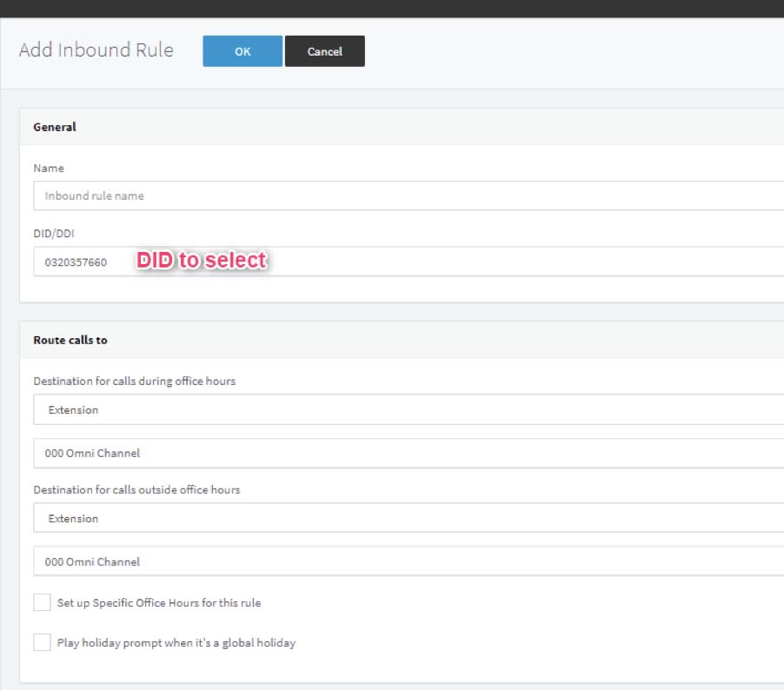
Task: Click the Destination for calls during office hours label
Action: pos(135,381)
